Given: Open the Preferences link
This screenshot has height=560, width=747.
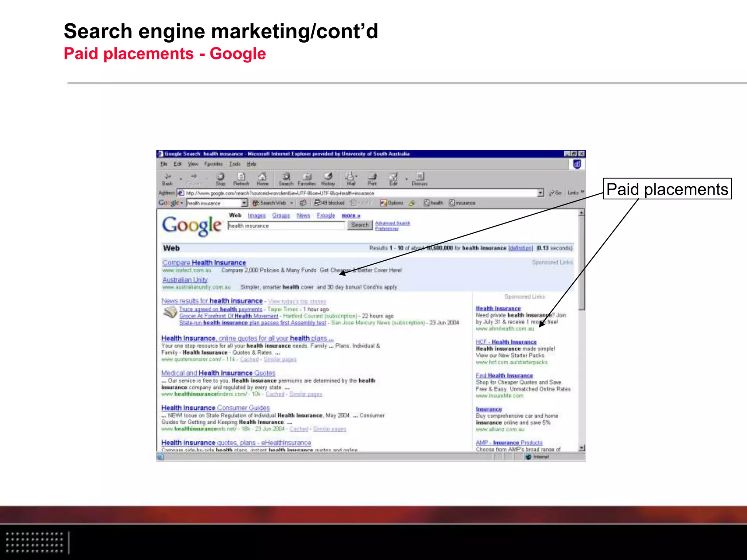Looking at the screenshot, I should (387, 229).
